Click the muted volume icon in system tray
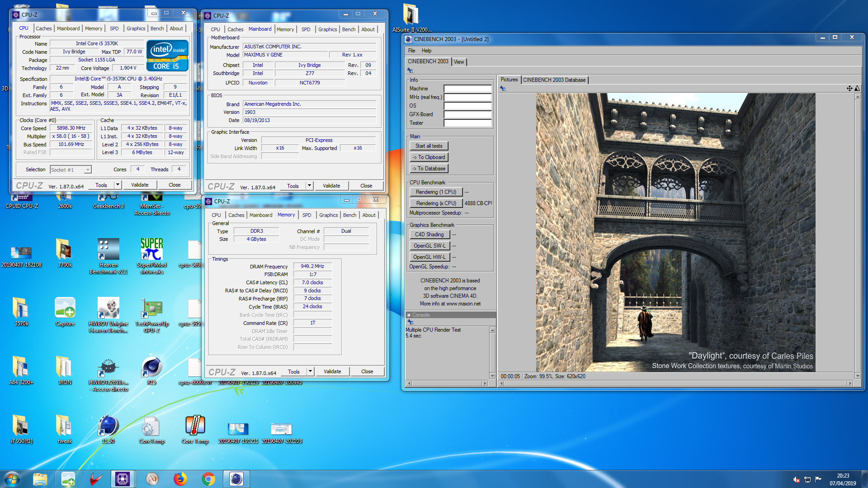This screenshot has width=868, height=488. pos(796,479)
